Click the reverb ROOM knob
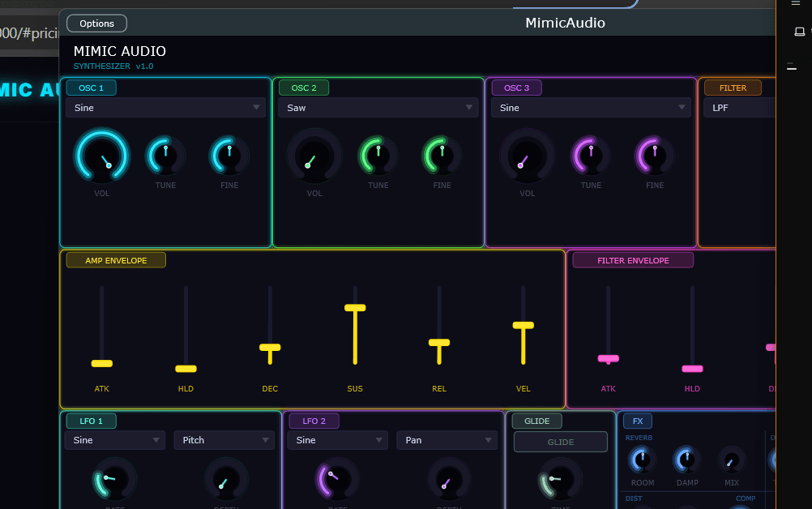This screenshot has height=509, width=812. 642,460
